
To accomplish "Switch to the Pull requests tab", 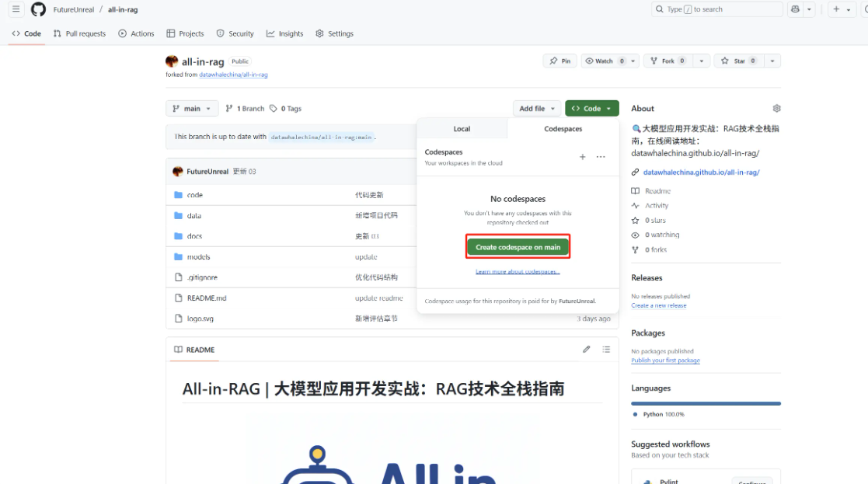I will pyautogui.click(x=78, y=33).
